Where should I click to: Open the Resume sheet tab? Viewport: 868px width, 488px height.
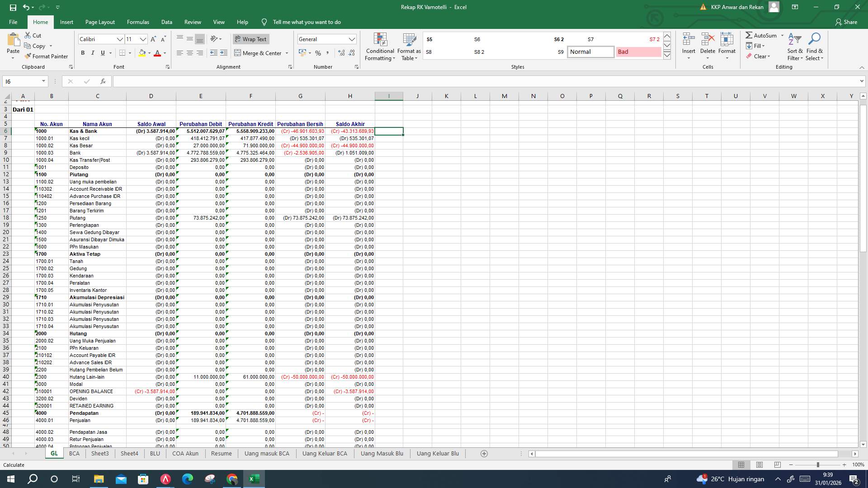tap(221, 453)
